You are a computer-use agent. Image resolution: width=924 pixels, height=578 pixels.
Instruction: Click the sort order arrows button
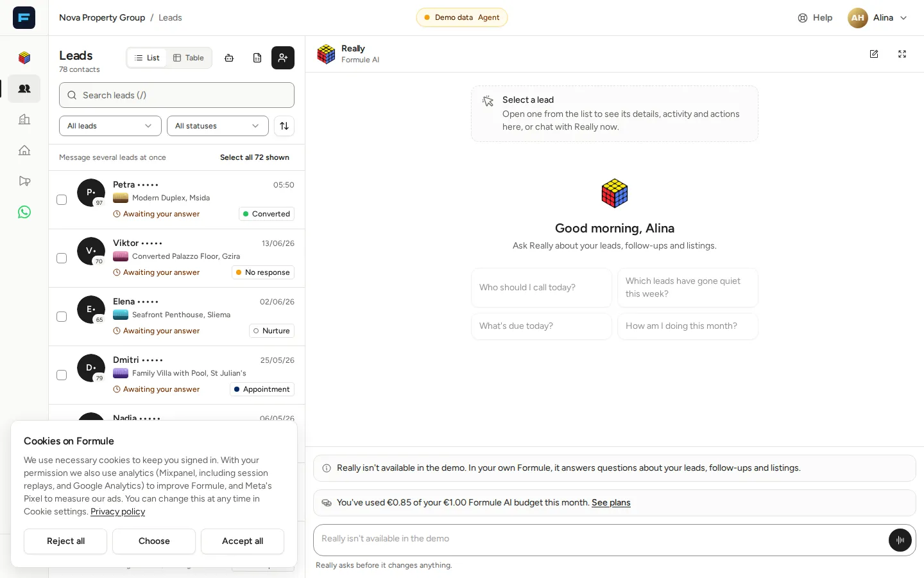pyautogui.click(x=284, y=126)
